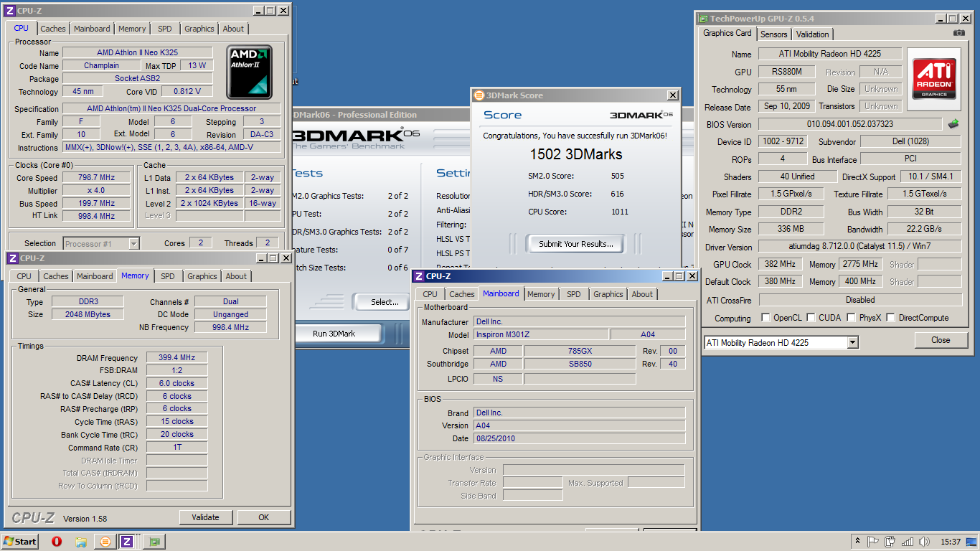Viewport: 980px width, 551px height.
Task: Open the network signal tray icon
Action: click(908, 542)
